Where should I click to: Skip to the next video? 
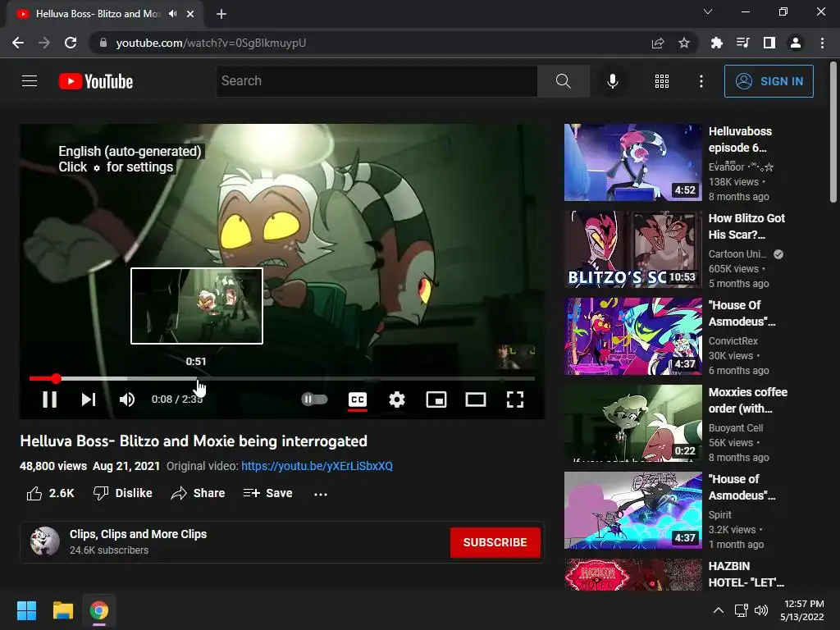tap(89, 399)
